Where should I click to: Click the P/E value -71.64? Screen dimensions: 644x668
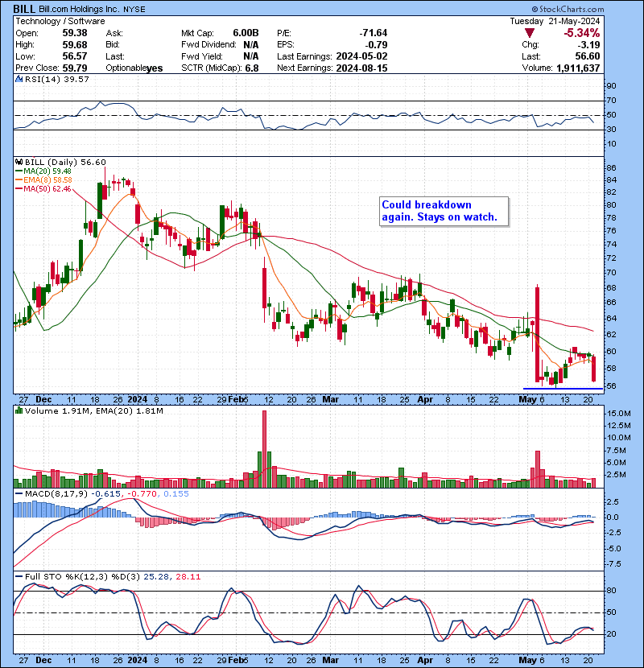(x=374, y=33)
